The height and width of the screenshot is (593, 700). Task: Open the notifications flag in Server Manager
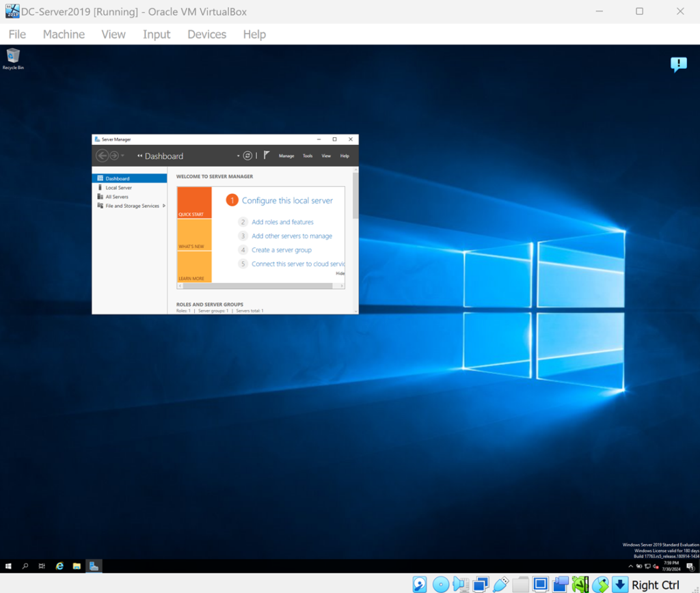click(267, 156)
